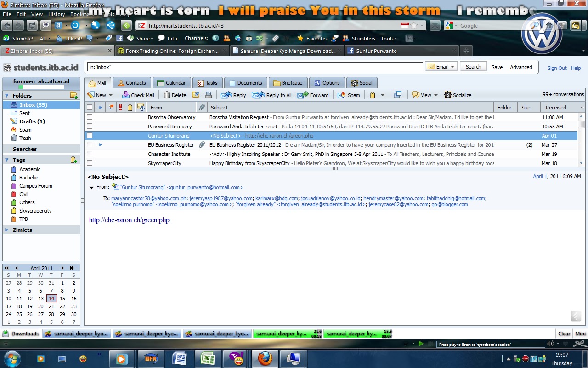Screen dimensions: 588x368
Task: Print the message using the printer icon
Action: tap(209, 95)
